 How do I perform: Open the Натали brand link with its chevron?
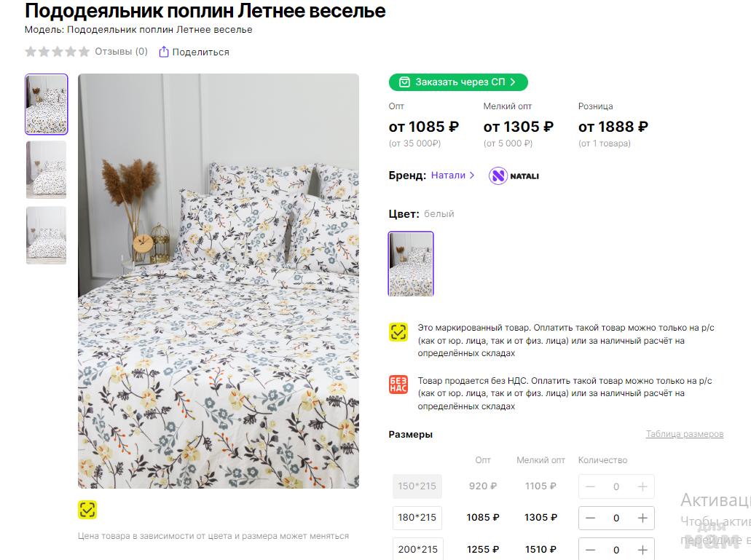point(452,176)
